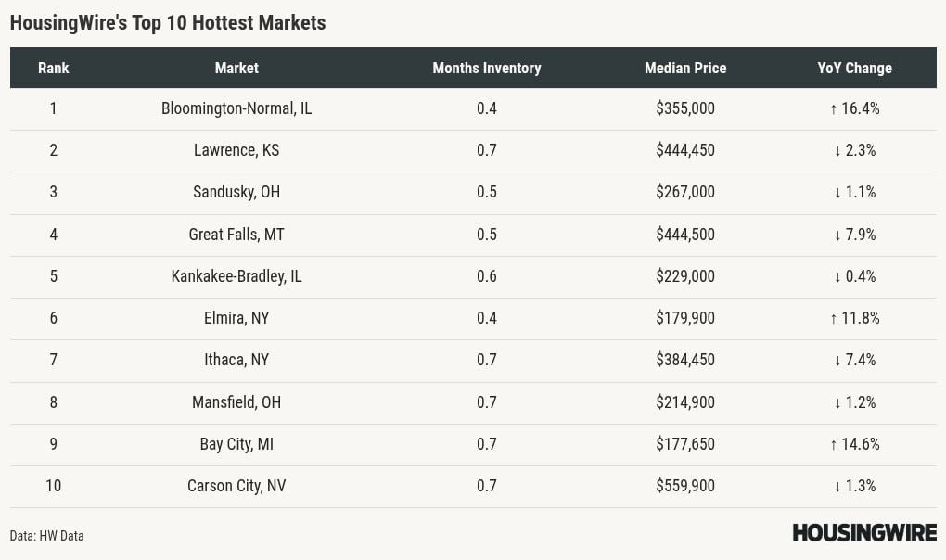Viewport: 946px width, 560px height.
Task: Select the up-arrow 16.4% YoY value
Action: pyautogui.click(x=854, y=108)
